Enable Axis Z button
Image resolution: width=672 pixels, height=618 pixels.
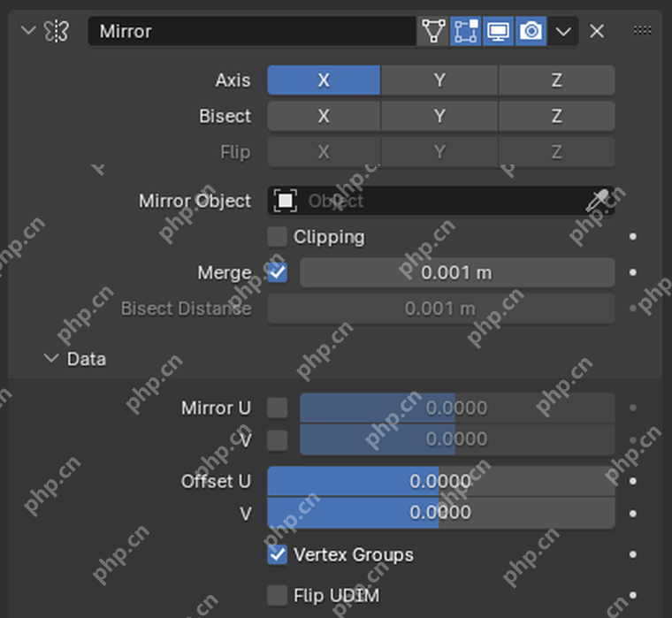[557, 80]
